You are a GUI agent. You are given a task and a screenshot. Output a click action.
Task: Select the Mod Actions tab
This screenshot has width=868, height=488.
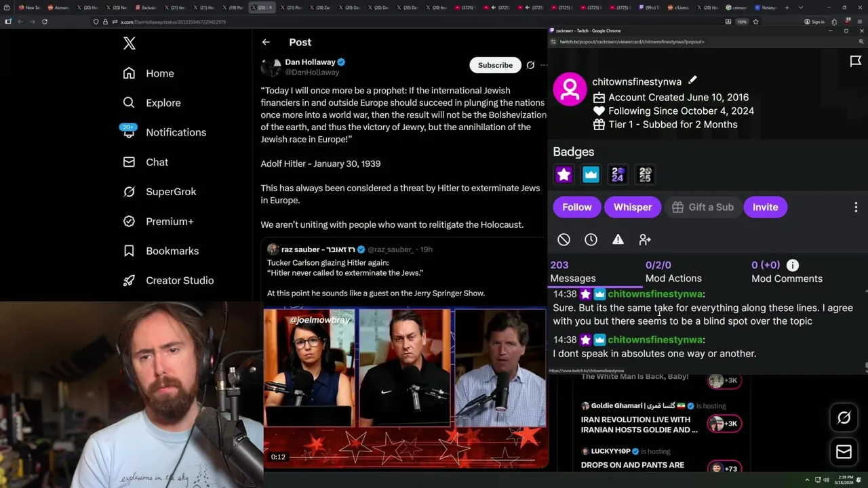point(673,272)
